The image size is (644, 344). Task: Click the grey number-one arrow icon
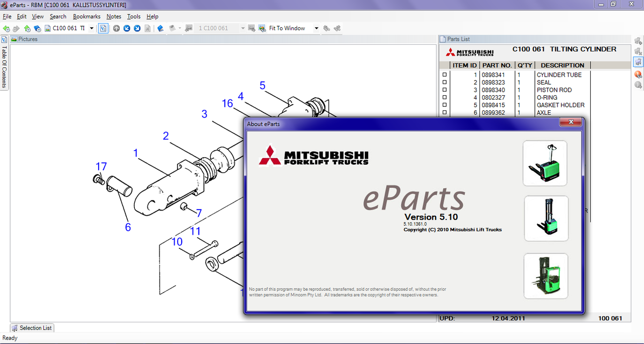tap(638, 85)
